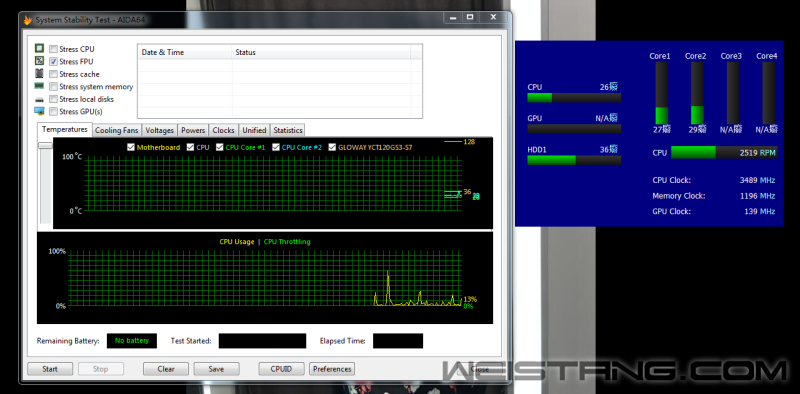This screenshot has height=394, width=800.
Task: Toggle the Motherboard temperature graph checkbox
Action: click(x=131, y=147)
